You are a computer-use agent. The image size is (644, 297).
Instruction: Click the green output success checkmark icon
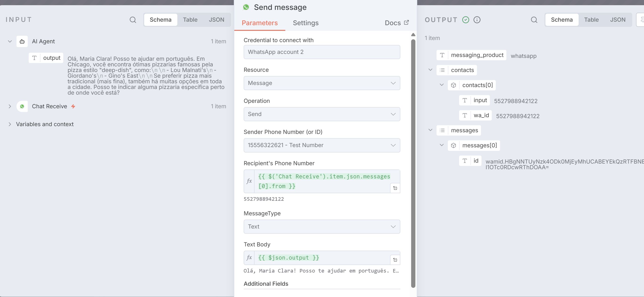(465, 20)
